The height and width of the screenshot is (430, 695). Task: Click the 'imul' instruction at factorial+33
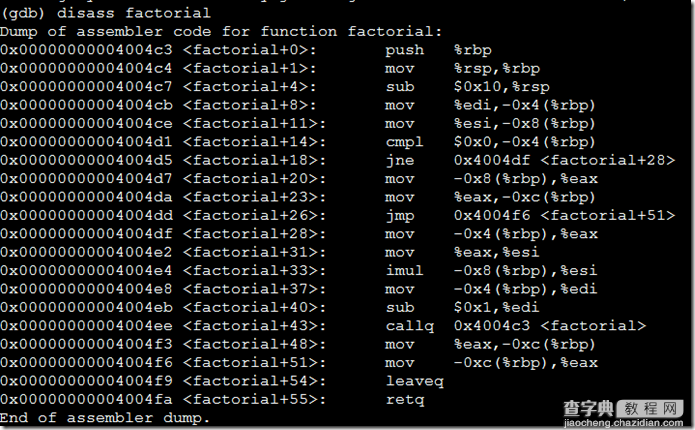(x=404, y=270)
